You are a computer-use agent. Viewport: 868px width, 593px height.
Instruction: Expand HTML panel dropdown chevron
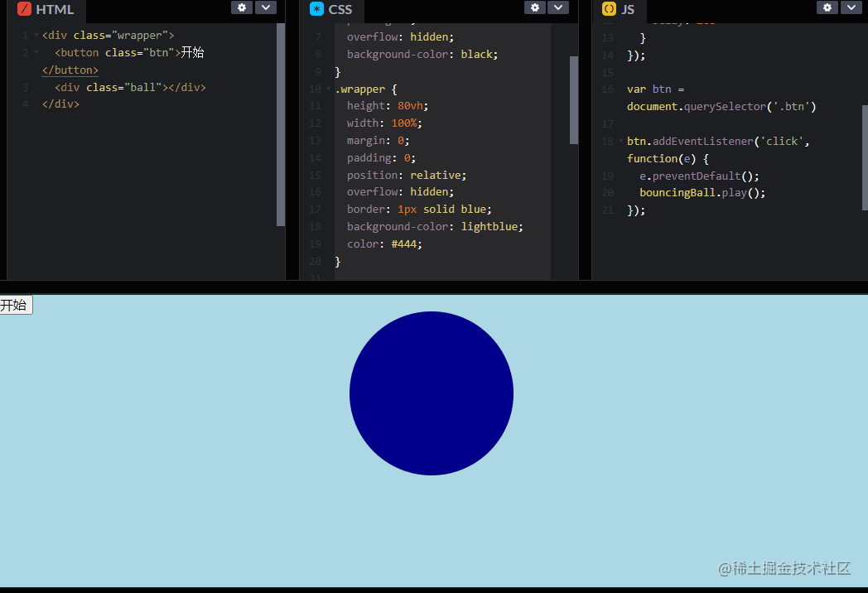(266, 7)
